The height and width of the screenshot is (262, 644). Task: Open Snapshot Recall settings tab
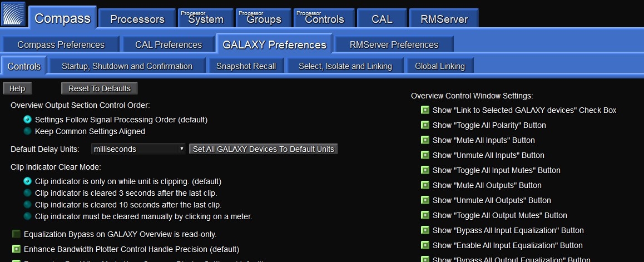coord(246,66)
